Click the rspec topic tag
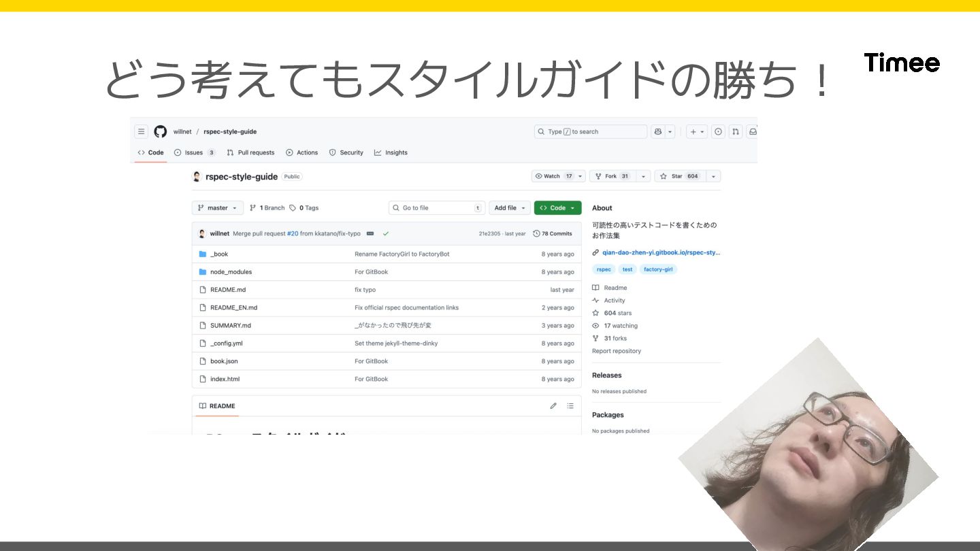 tap(604, 269)
